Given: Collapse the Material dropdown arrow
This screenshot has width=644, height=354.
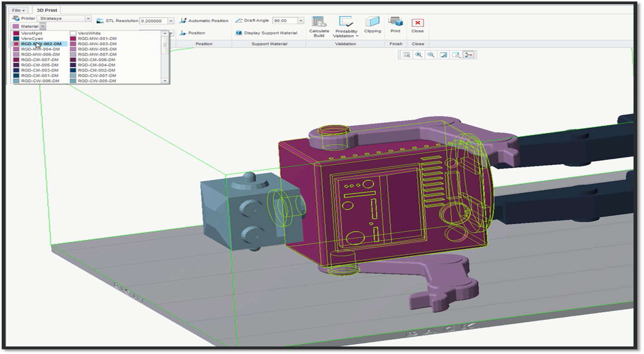Looking at the screenshot, I should 43,26.
